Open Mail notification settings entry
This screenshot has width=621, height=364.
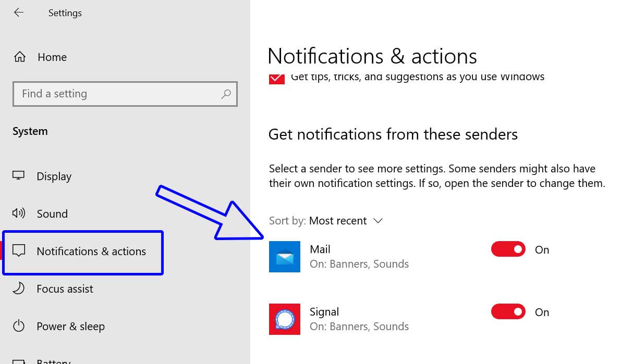pos(360,256)
